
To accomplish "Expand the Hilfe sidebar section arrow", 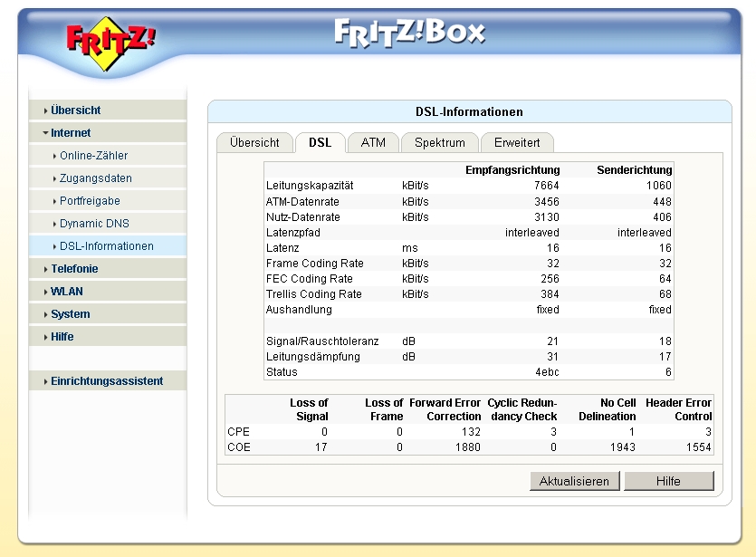I will pyautogui.click(x=46, y=337).
